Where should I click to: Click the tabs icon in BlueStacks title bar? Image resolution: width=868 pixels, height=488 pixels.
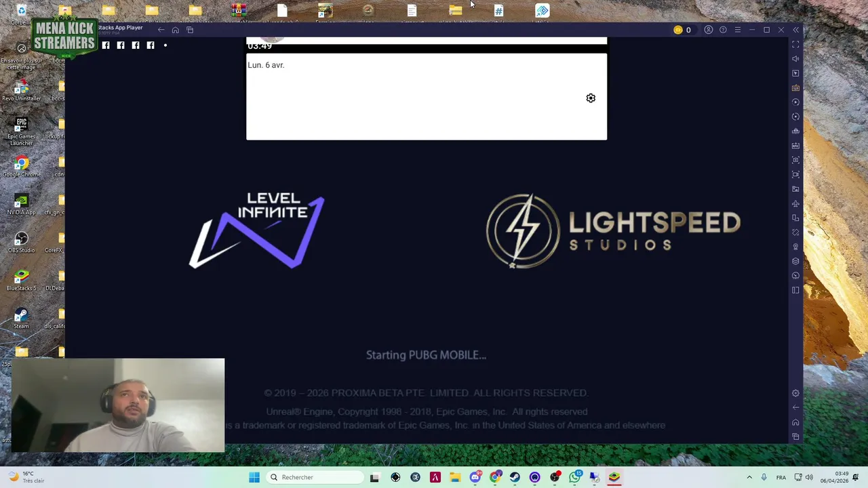tap(190, 30)
